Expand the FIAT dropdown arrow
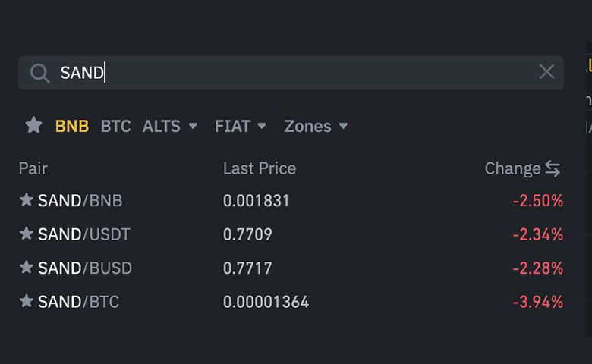Viewport: 592px width, 364px height. [262, 126]
